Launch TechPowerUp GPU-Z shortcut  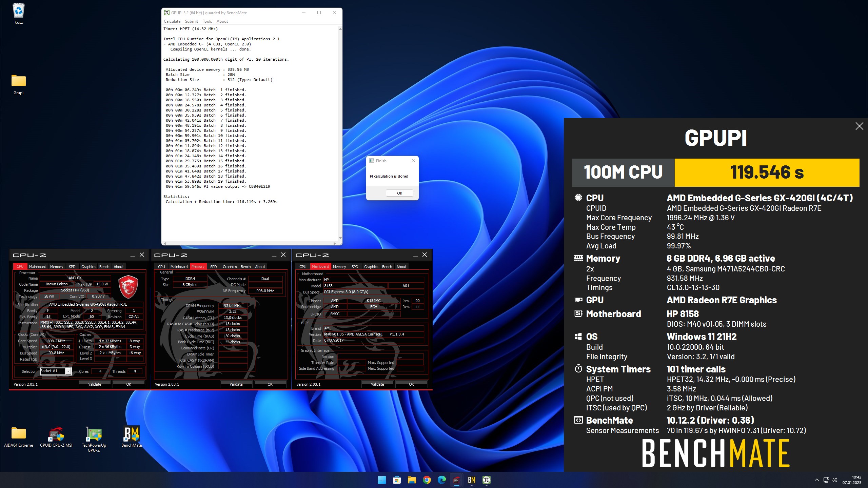(x=94, y=439)
